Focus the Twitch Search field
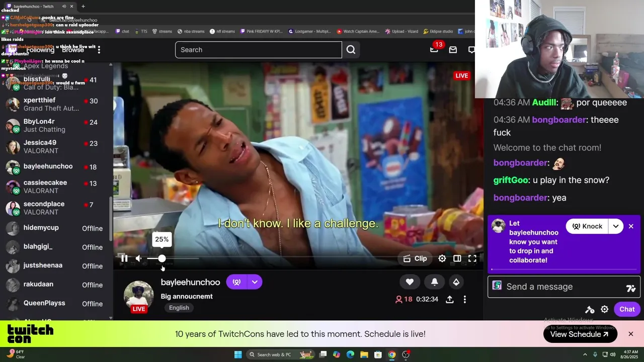The height and width of the screenshot is (362, 644). point(259,50)
